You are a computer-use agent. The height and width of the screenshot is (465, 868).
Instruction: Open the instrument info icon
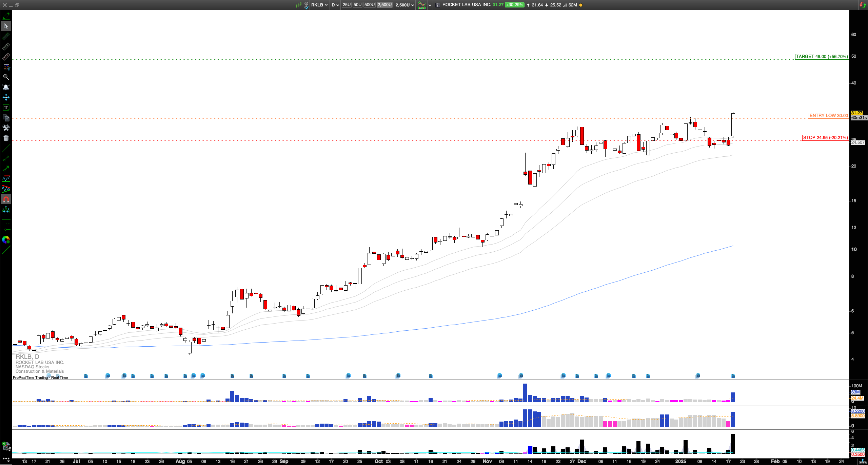(x=438, y=5)
